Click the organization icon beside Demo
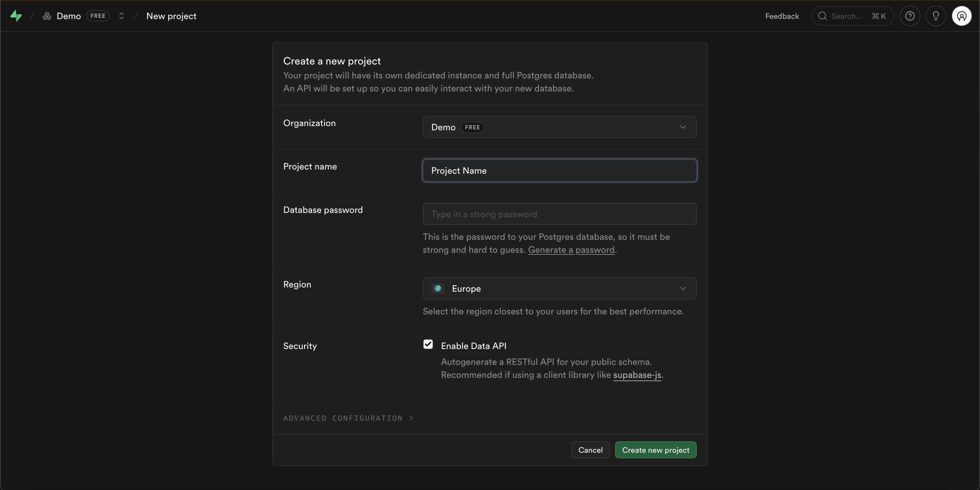This screenshot has width=980, height=490. (47, 16)
